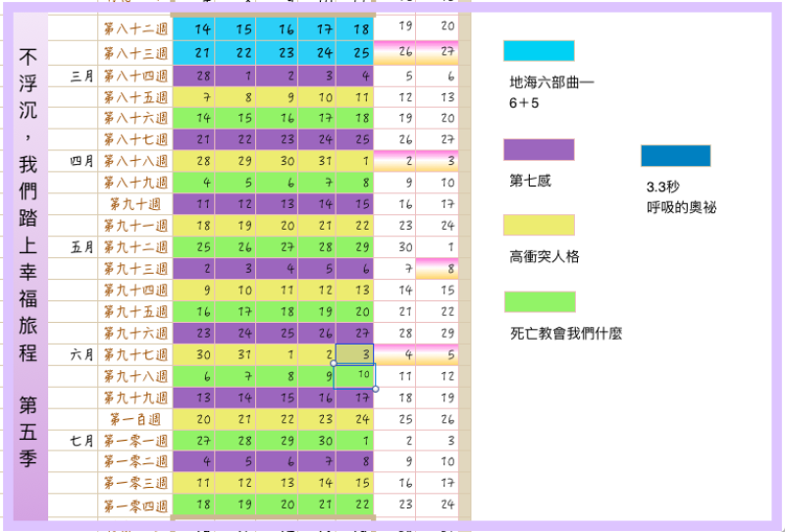Click the cyan 地海六部曲一 legend swatch
This screenshot has height=532, width=785.
pyautogui.click(x=539, y=51)
